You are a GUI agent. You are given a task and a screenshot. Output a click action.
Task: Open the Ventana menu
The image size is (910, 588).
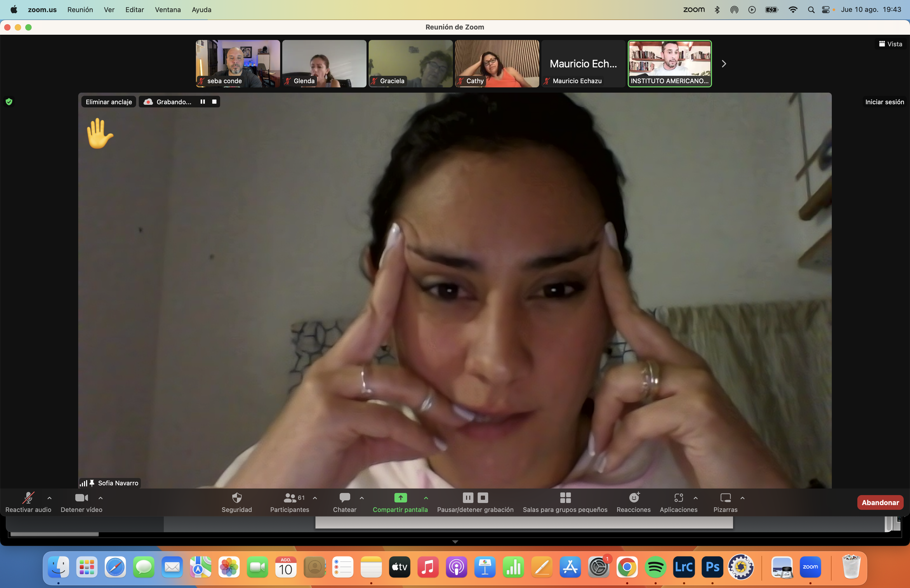point(168,9)
